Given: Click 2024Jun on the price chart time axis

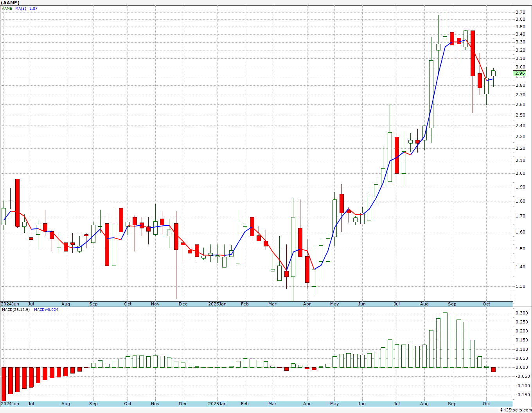Looking at the screenshot, I should [x=10, y=304].
